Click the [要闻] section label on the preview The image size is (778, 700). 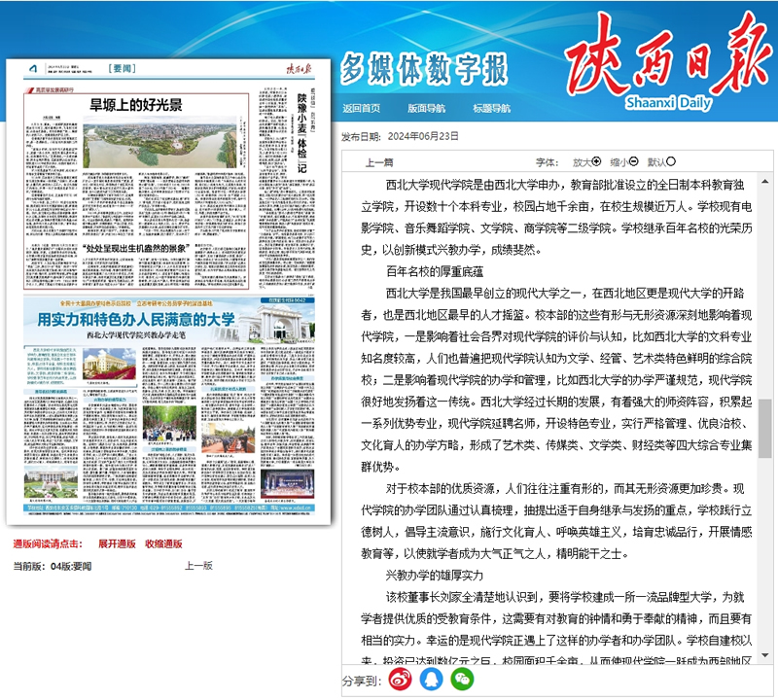123,68
